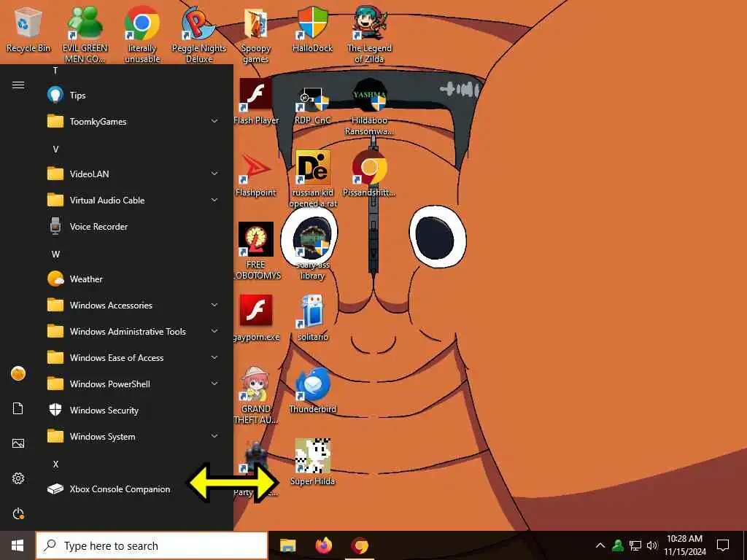Open EVIL GREEN MEN CO desktop shortcut

[x=85, y=34]
